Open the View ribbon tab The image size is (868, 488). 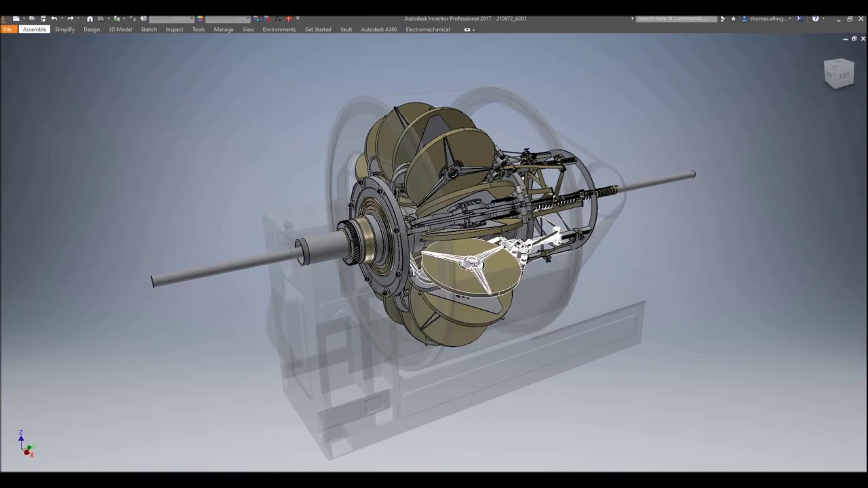point(248,29)
